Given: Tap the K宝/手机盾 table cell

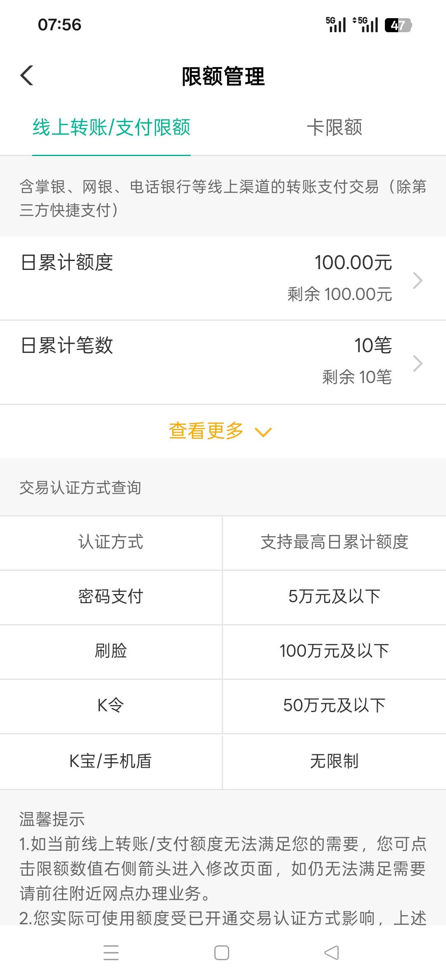Looking at the screenshot, I should click(x=111, y=761).
